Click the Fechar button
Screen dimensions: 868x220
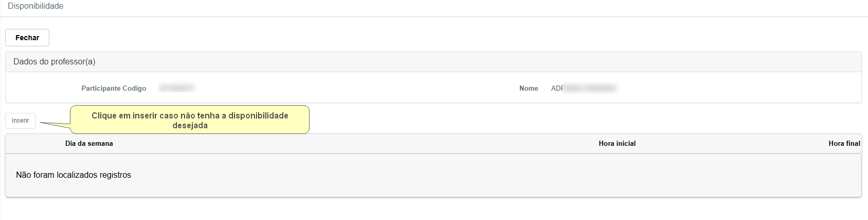[27, 38]
